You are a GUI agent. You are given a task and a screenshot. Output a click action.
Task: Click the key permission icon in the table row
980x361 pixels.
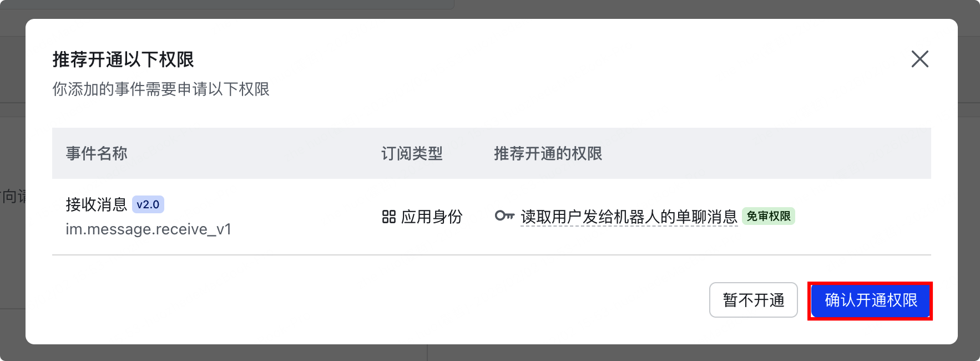point(504,217)
